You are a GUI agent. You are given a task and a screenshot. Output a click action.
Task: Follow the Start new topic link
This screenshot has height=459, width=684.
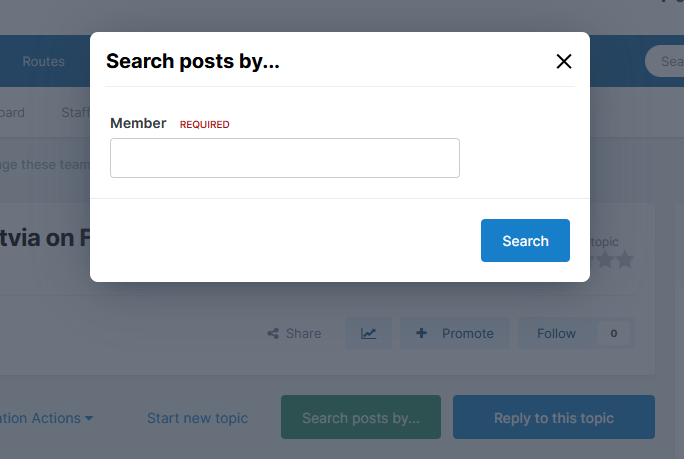(x=197, y=418)
